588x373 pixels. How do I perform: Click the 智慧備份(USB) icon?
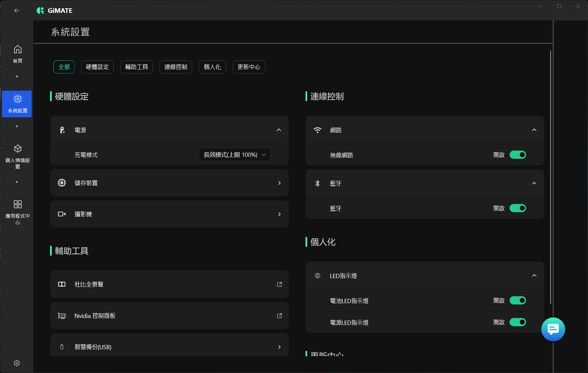tap(62, 347)
